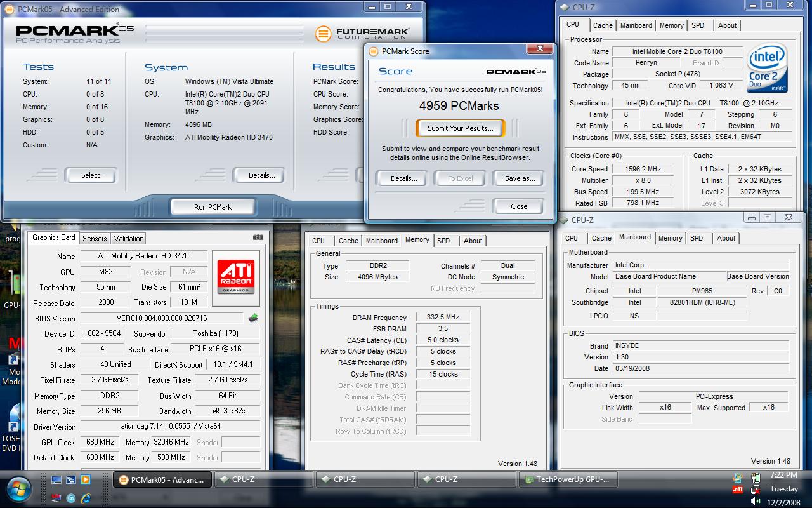Click the DRAM Frequency value 332.5 MHz
Image resolution: width=812 pixels, height=508 pixels.
(443, 317)
